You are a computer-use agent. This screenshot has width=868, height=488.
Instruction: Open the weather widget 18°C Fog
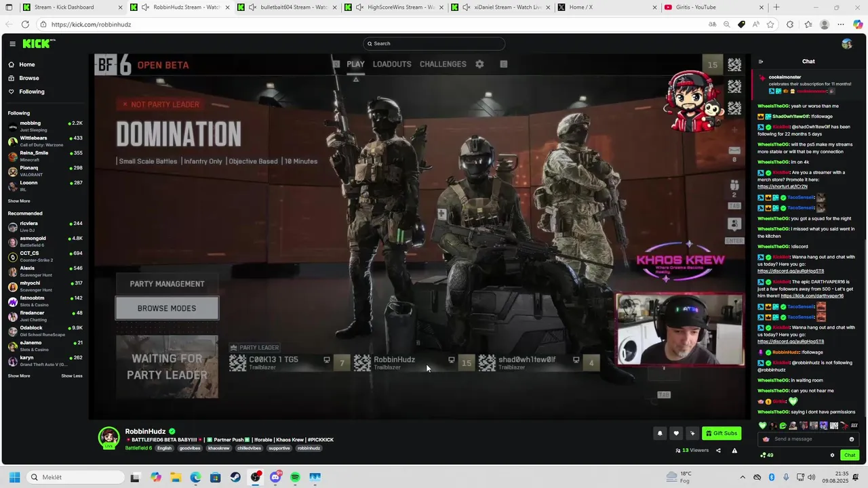tap(679, 477)
